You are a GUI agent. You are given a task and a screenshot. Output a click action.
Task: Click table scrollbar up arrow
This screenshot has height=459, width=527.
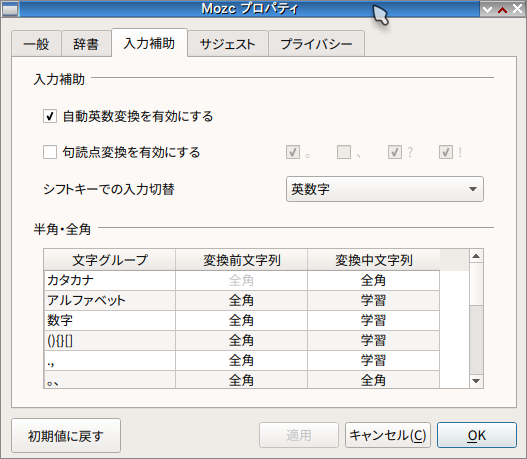click(476, 256)
